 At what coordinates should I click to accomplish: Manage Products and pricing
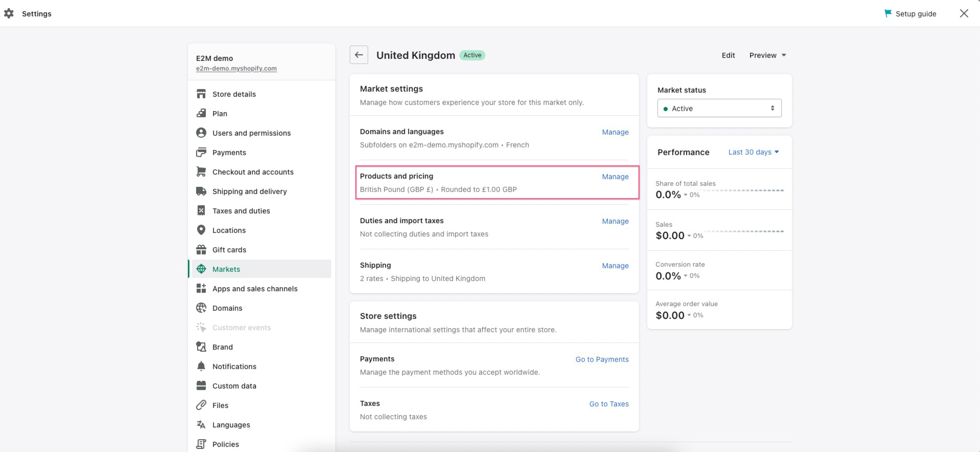click(615, 177)
